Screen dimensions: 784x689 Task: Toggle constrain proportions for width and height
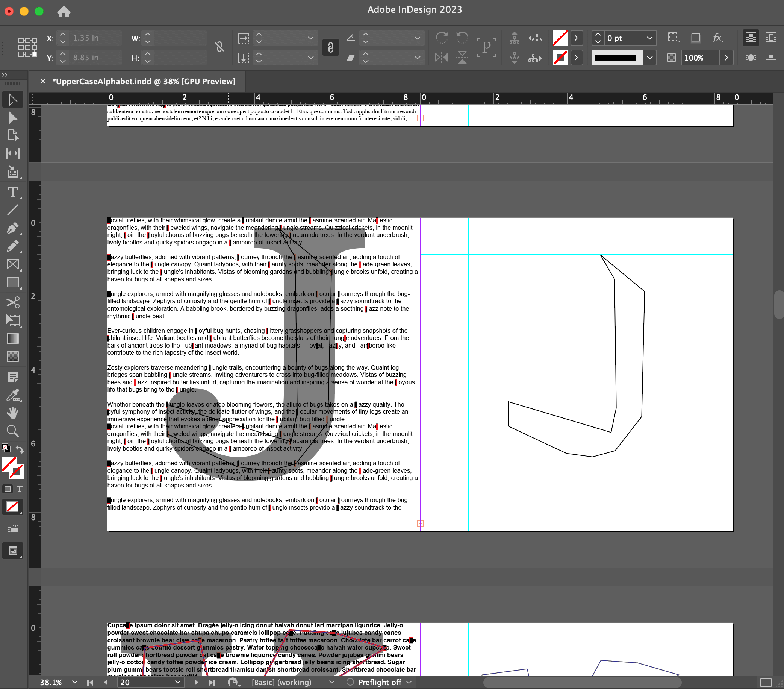[x=219, y=47]
